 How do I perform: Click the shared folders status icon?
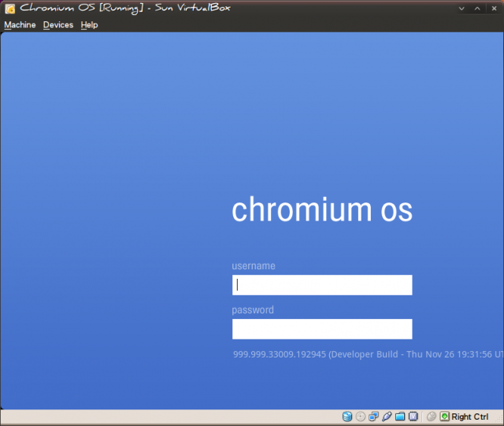(400, 417)
